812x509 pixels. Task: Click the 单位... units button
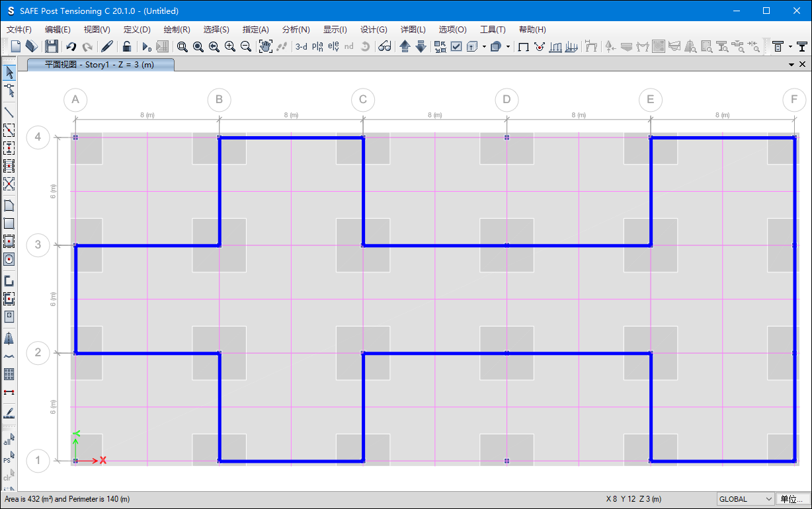tap(792, 499)
